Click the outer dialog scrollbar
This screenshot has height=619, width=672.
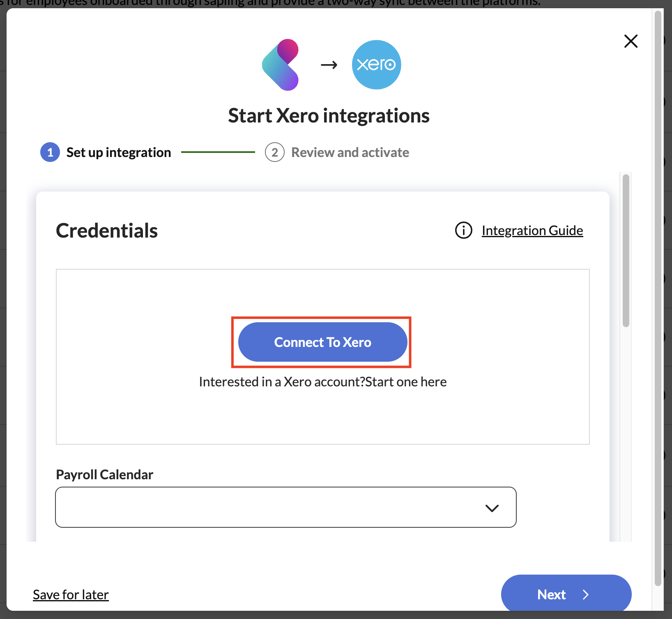(x=658, y=288)
